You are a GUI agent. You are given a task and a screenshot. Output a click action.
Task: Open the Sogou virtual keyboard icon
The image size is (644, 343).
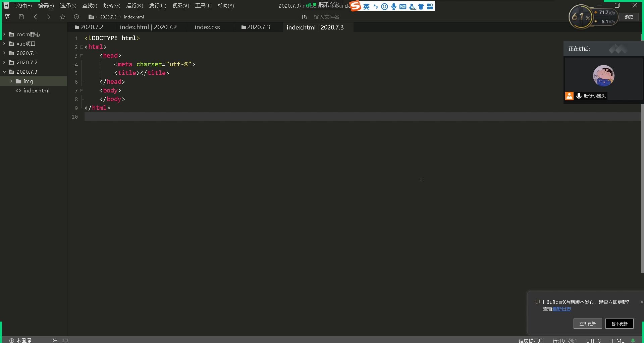pos(403,6)
